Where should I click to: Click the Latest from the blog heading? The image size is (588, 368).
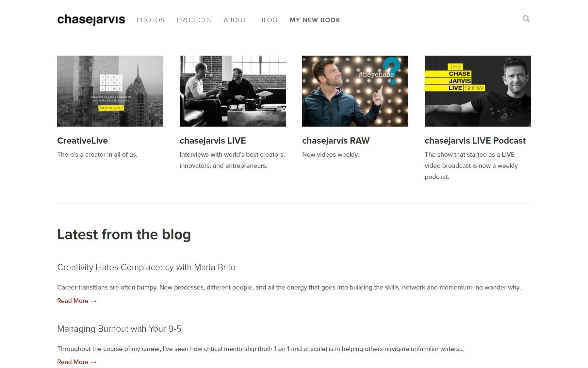tap(124, 235)
